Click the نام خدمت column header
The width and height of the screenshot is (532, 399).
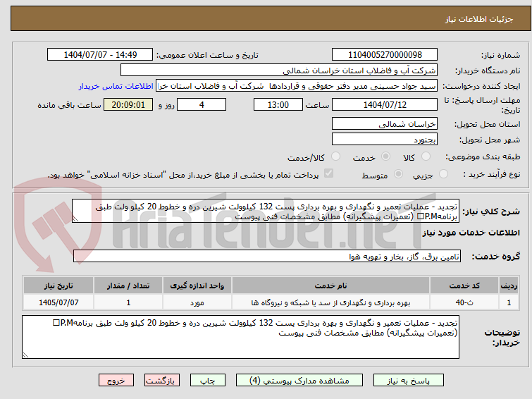[330, 286]
